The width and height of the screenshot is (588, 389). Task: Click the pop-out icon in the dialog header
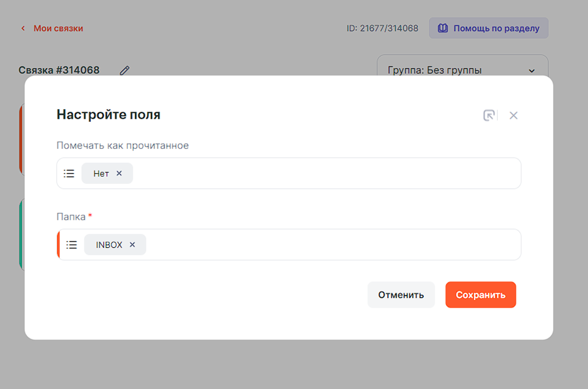488,115
